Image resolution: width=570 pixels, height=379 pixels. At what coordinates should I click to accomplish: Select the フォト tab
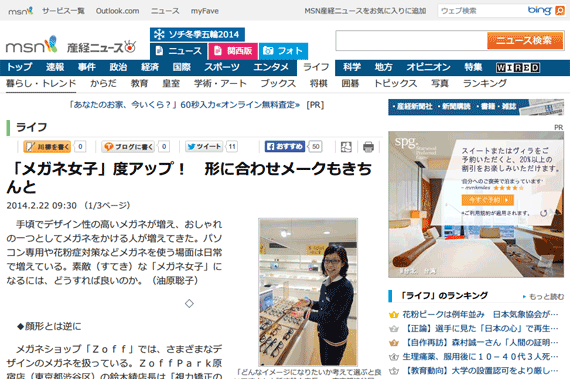[x=283, y=51]
